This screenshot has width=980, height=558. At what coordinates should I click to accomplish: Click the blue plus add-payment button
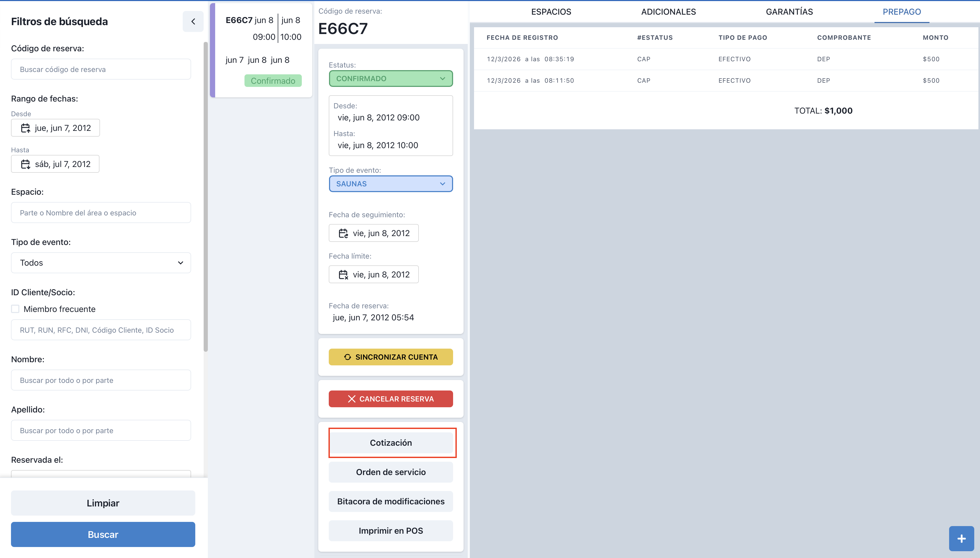(x=961, y=538)
